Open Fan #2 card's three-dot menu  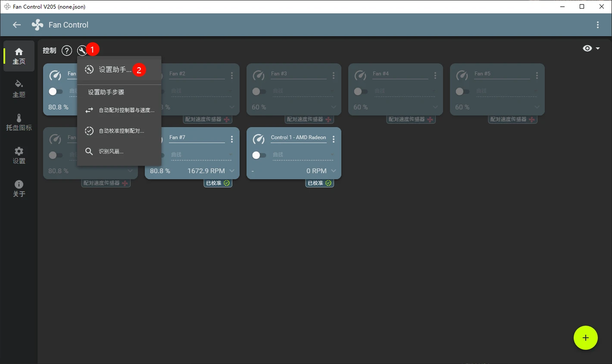(x=232, y=75)
